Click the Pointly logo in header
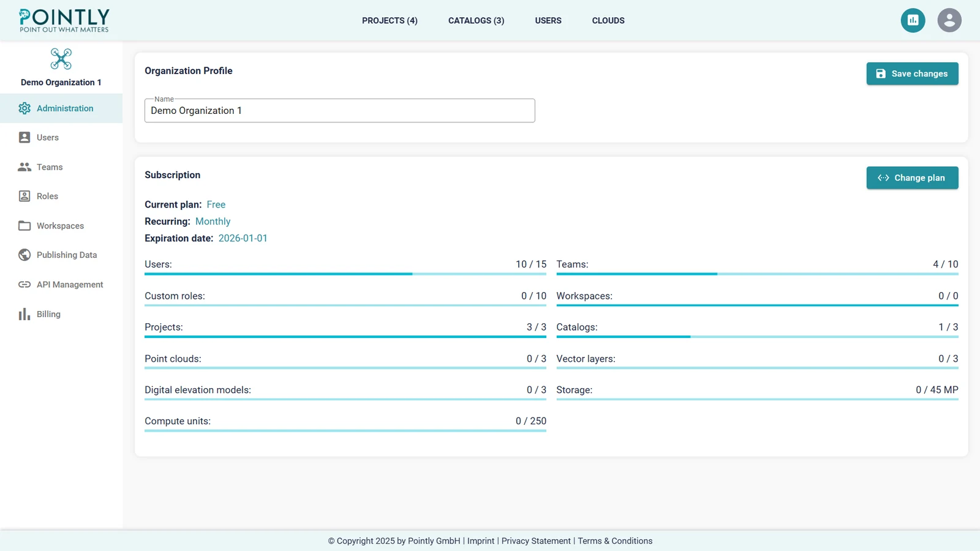 coord(64,20)
